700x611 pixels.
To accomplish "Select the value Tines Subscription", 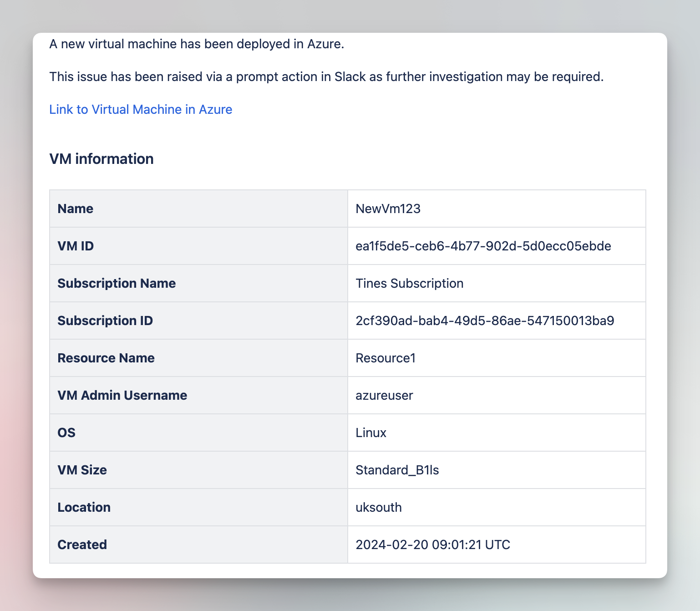I will pos(409,283).
